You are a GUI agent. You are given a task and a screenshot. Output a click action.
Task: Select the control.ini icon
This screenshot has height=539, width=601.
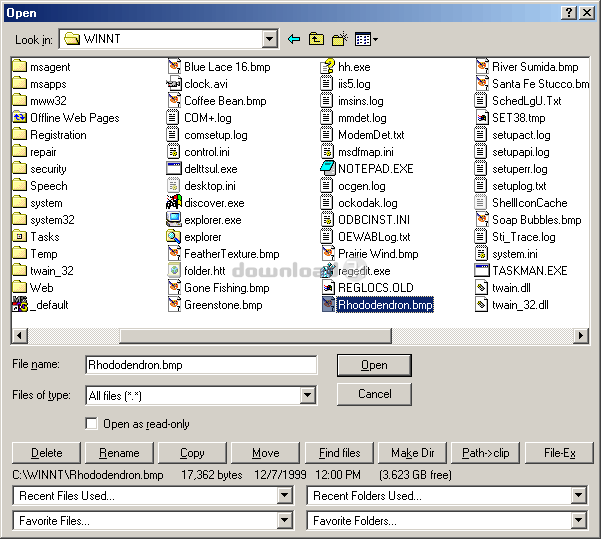pos(174,152)
